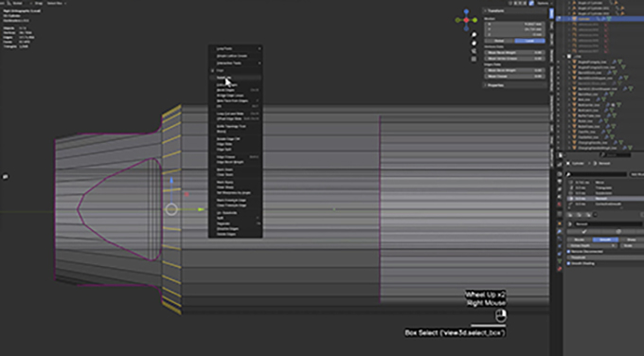Open the Material properties tab icon

560,269
